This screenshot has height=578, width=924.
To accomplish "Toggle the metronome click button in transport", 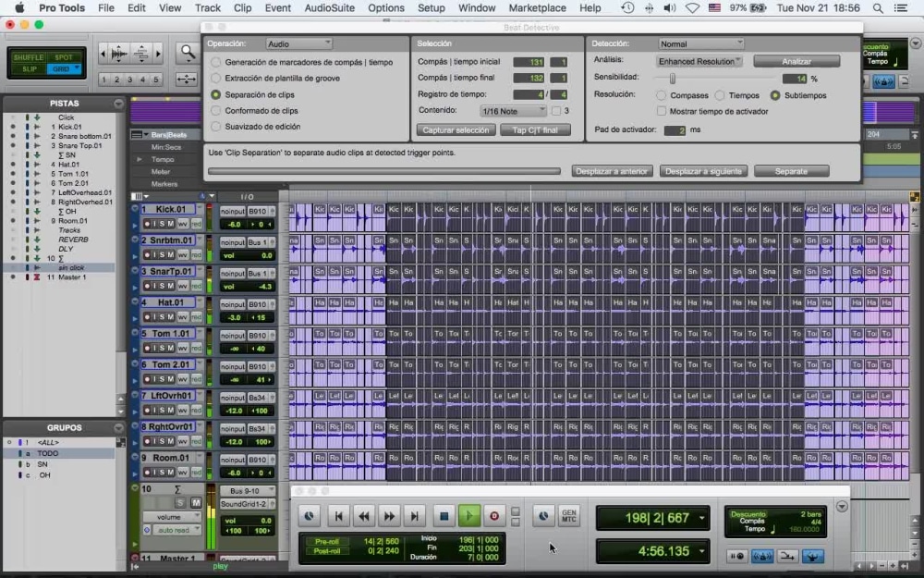I will (x=762, y=556).
